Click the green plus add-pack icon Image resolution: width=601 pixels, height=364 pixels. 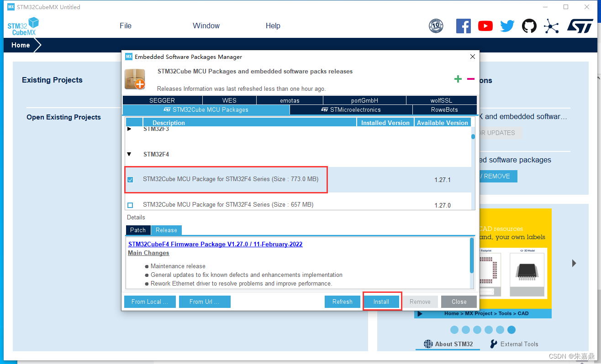tap(458, 79)
